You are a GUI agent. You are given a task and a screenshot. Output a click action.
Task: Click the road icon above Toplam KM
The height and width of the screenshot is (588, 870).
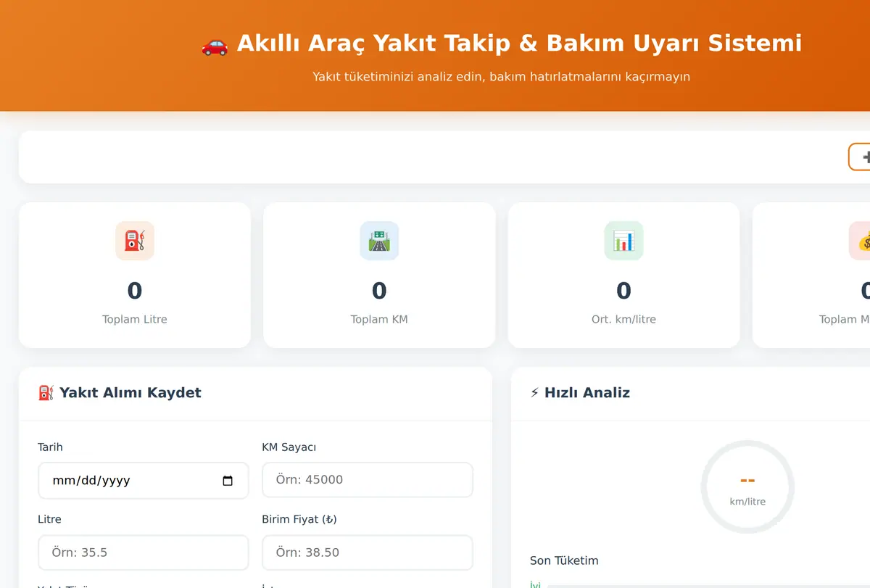(379, 241)
